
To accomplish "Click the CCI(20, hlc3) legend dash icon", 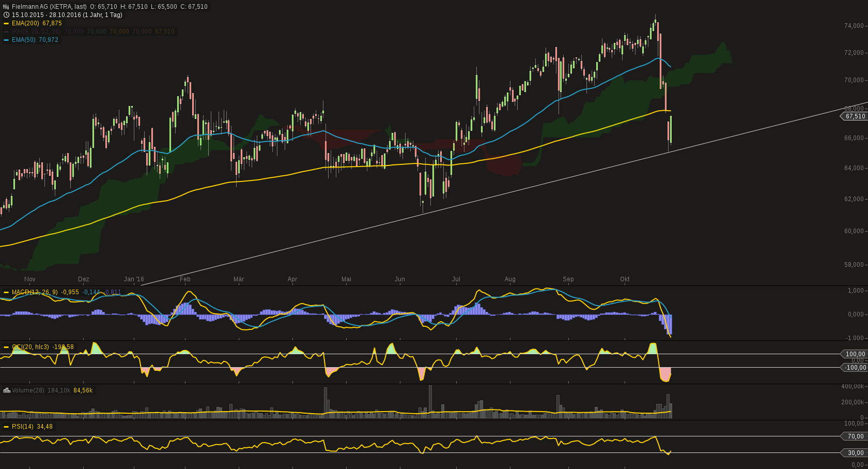I will (6, 347).
